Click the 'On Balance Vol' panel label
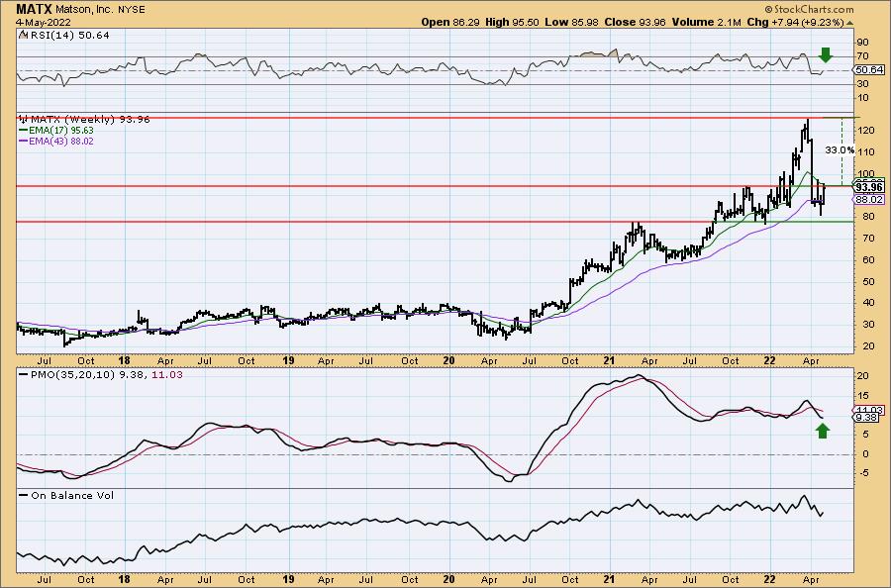This screenshot has width=891, height=588. (x=72, y=495)
